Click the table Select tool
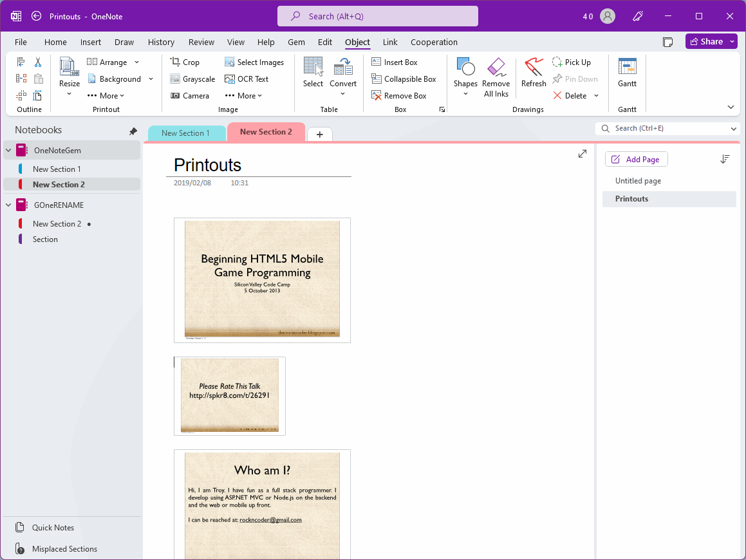Image resolution: width=746 pixels, height=560 pixels. 313,72
